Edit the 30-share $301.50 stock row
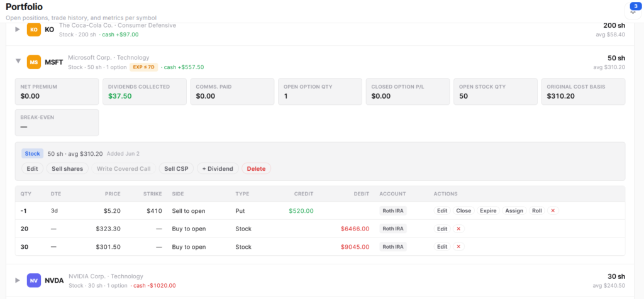 [442, 246]
